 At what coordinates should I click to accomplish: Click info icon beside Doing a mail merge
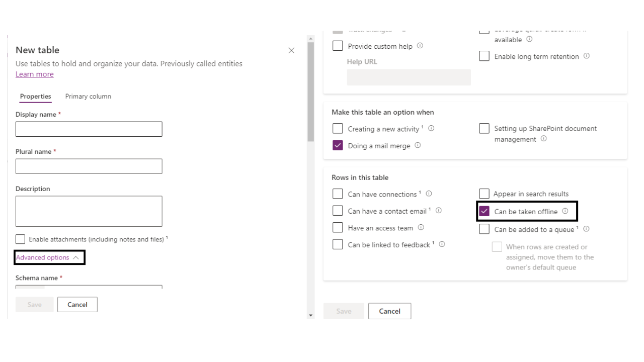click(418, 145)
